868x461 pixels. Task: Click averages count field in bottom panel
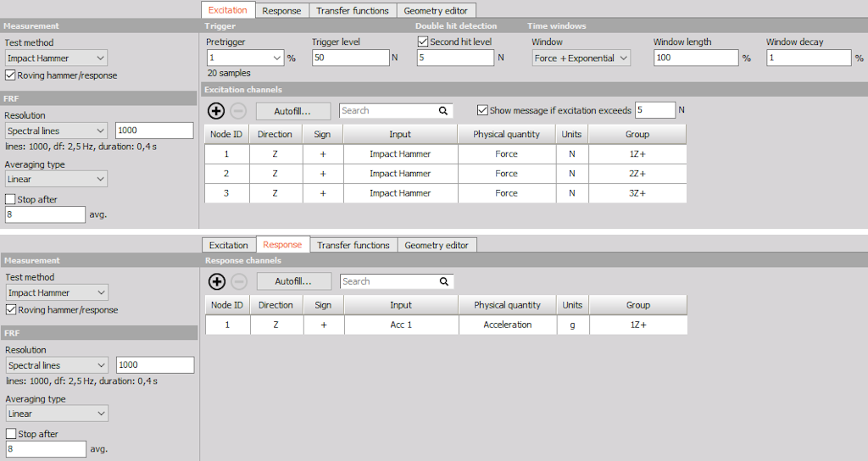(x=46, y=449)
